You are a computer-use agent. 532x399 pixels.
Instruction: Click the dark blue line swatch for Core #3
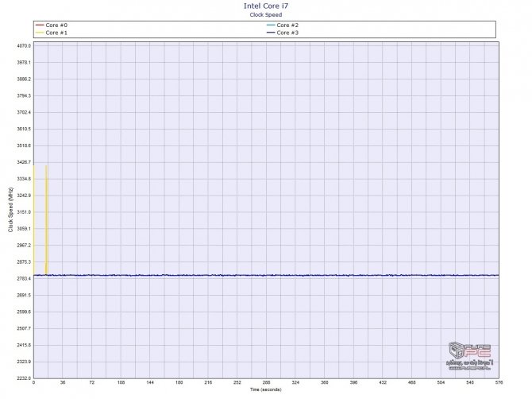click(271, 33)
